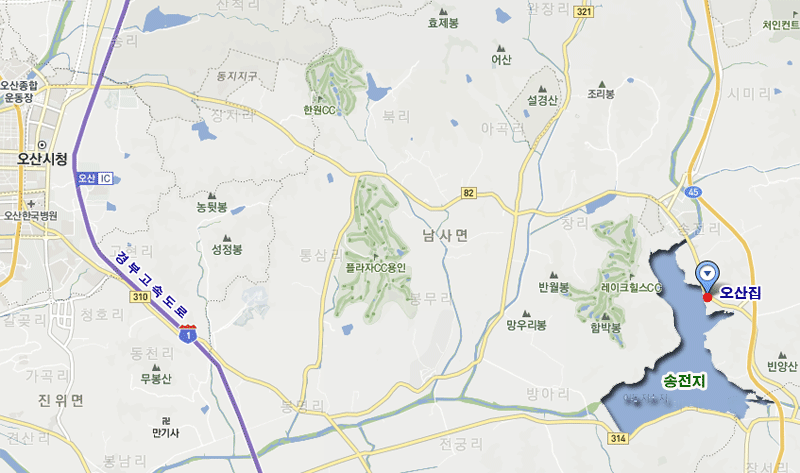This screenshot has width=800, height=473.
Task: Click the 오산집 place label
Action: (740, 292)
